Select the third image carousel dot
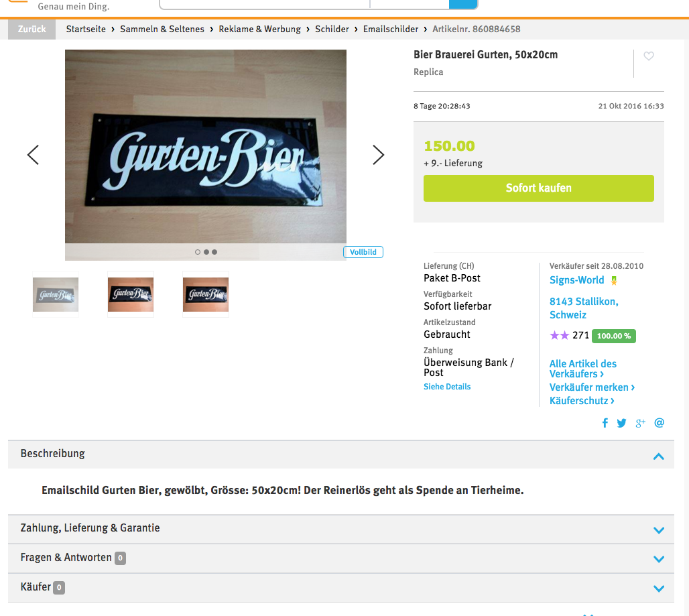Viewport: 689px width, 616px height. tap(214, 252)
